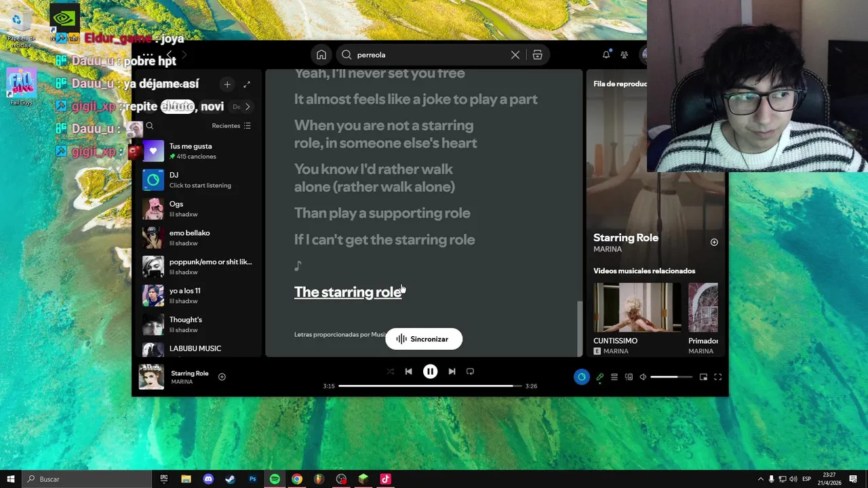
Task: Open the Recientes sort dropdown
Action: 231,125
